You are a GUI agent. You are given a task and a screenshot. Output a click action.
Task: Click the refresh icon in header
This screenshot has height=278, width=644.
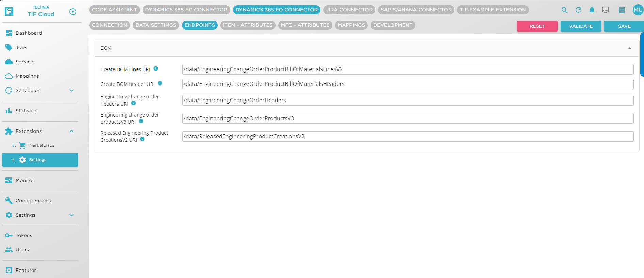[x=578, y=10]
